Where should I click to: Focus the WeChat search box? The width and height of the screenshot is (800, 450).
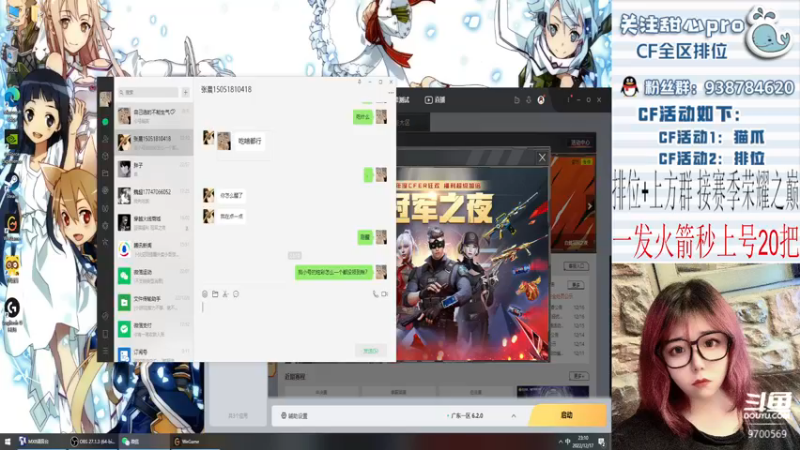[x=148, y=92]
